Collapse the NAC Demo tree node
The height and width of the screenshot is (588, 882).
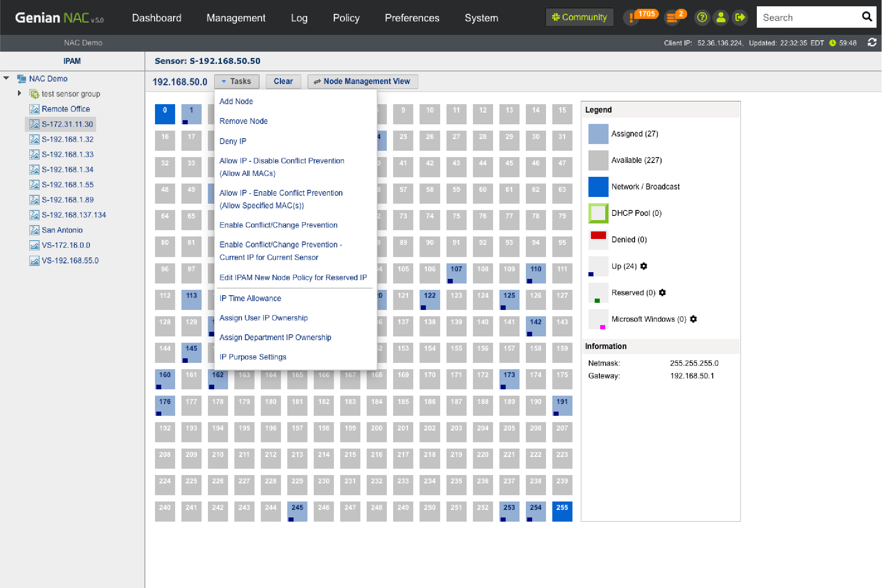[x=6, y=78]
